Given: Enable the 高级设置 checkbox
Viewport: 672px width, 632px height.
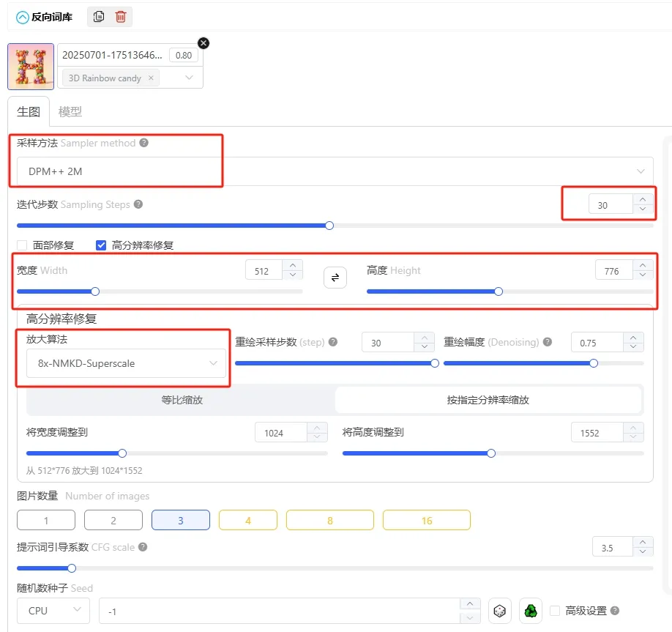Looking at the screenshot, I should [x=555, y=610].
